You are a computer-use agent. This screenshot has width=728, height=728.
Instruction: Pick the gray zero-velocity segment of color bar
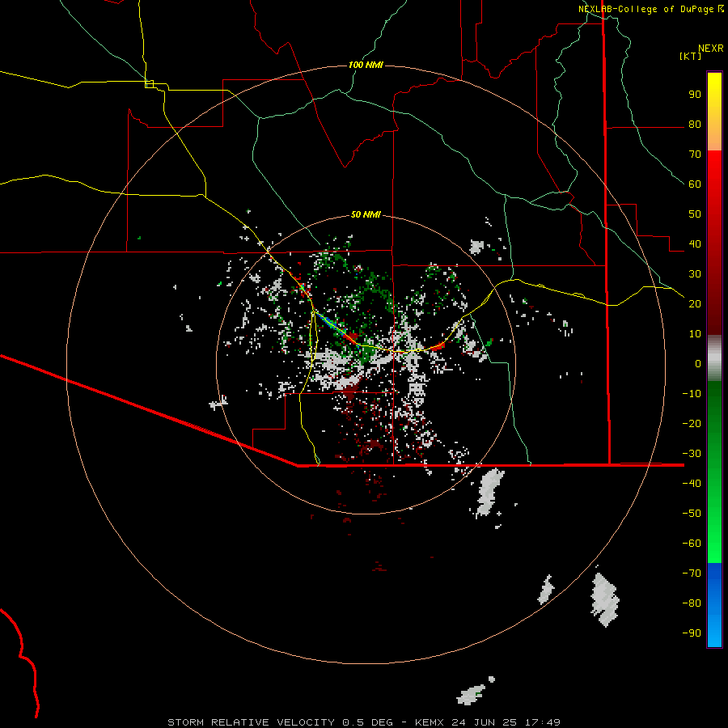tap(714, 358)
